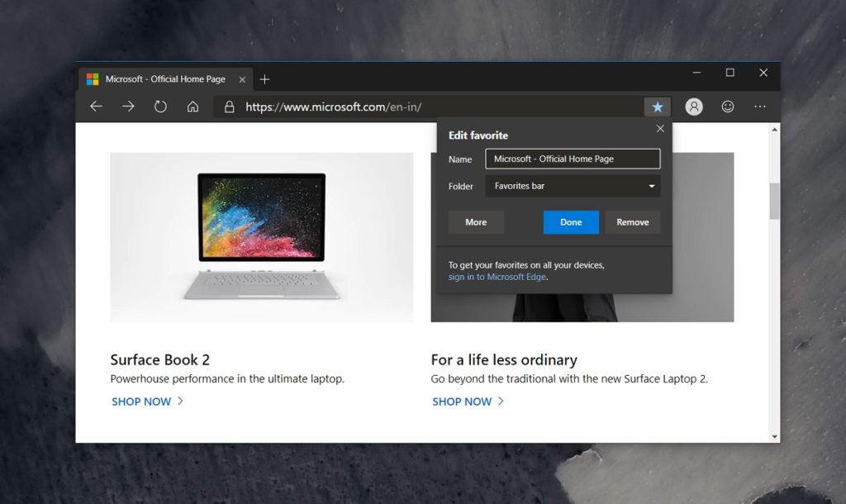Open a new browser tab
846x504 pixels.
point(264,79)
